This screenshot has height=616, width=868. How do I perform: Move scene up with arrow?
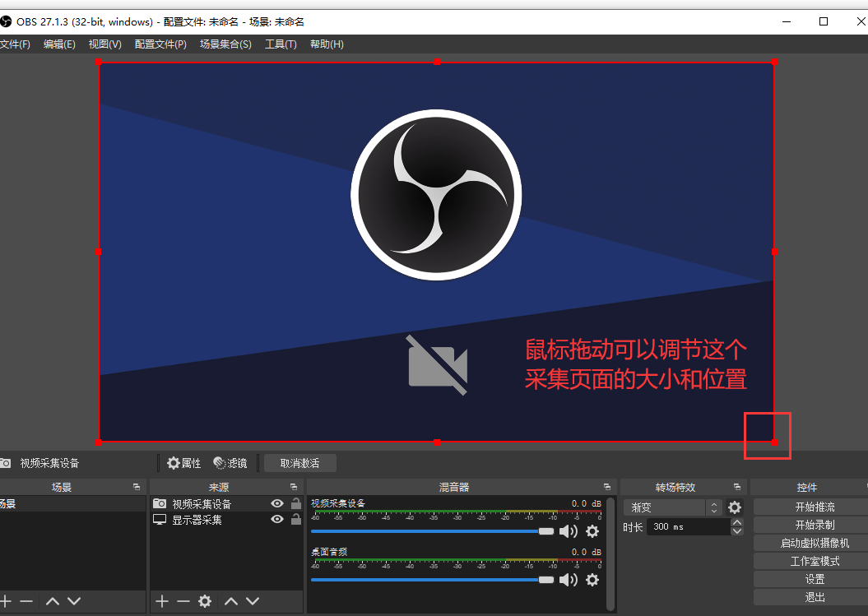pyautogui.click(x=53, y=601)
